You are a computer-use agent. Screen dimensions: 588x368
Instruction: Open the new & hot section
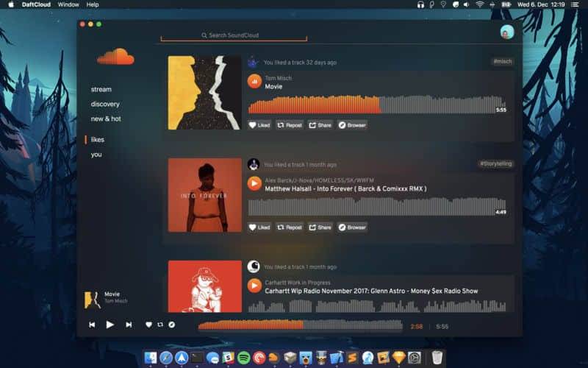pyautogui.click(x=106, y=118)
